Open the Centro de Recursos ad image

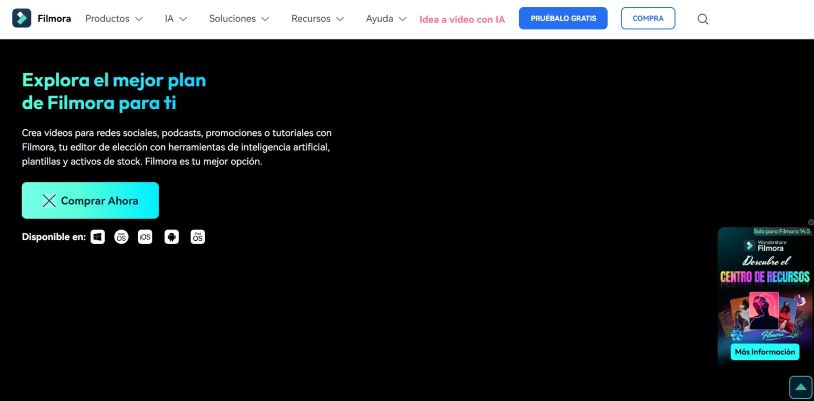[x=765, y=296]
